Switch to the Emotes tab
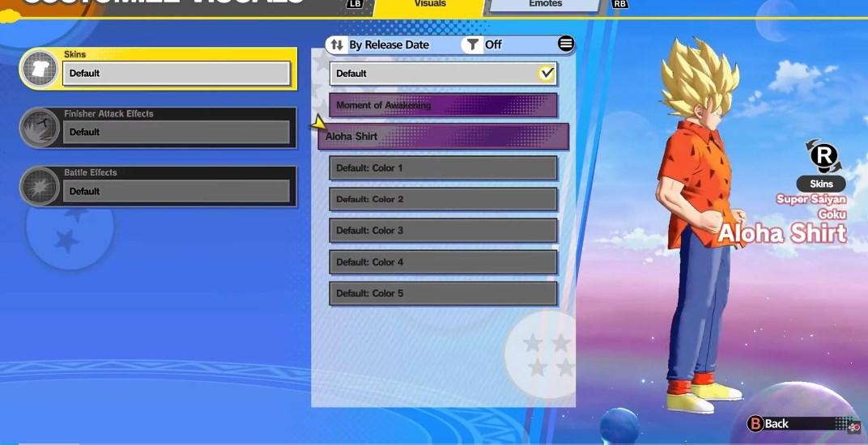 (x=545, y=6)
